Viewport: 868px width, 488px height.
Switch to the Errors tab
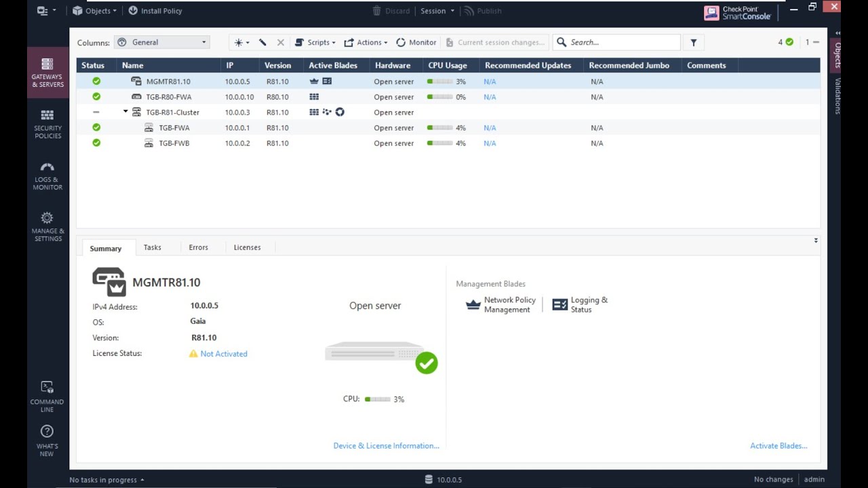click(x=199, y=247)
